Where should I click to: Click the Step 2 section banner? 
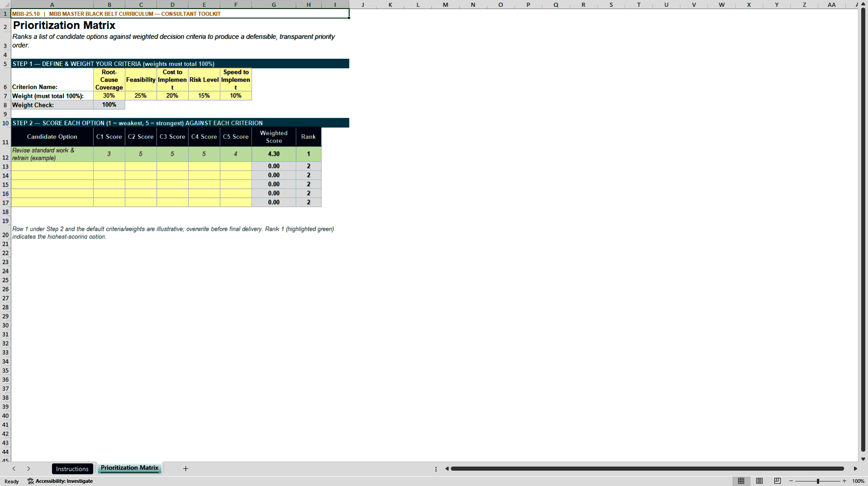(x=180, y=123)
